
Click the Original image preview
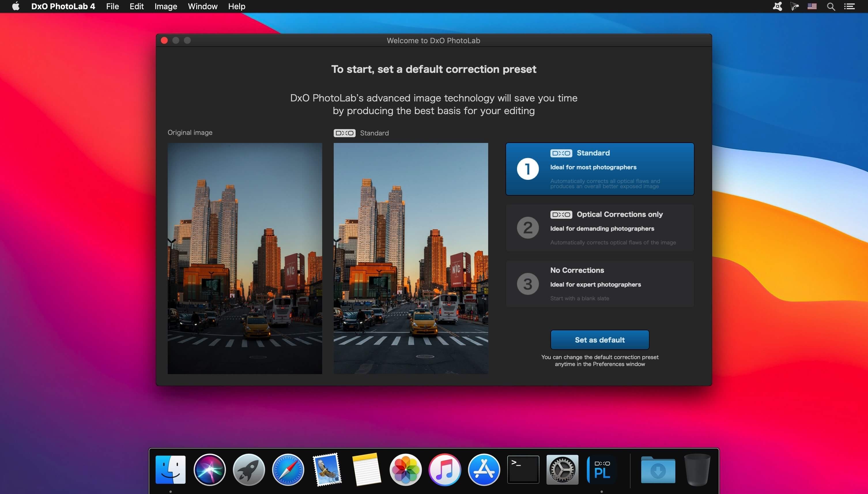click(245, 259)
